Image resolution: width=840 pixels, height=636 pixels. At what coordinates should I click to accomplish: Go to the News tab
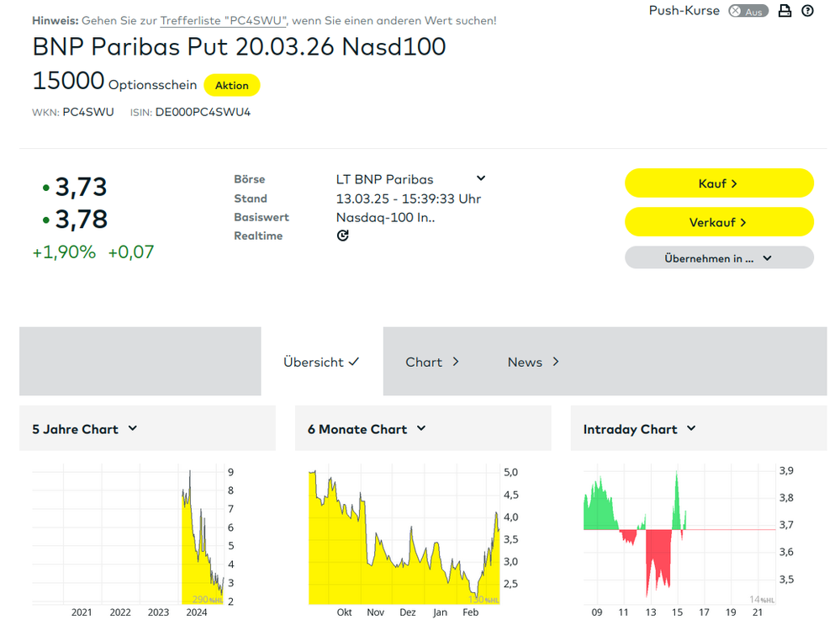533,362
